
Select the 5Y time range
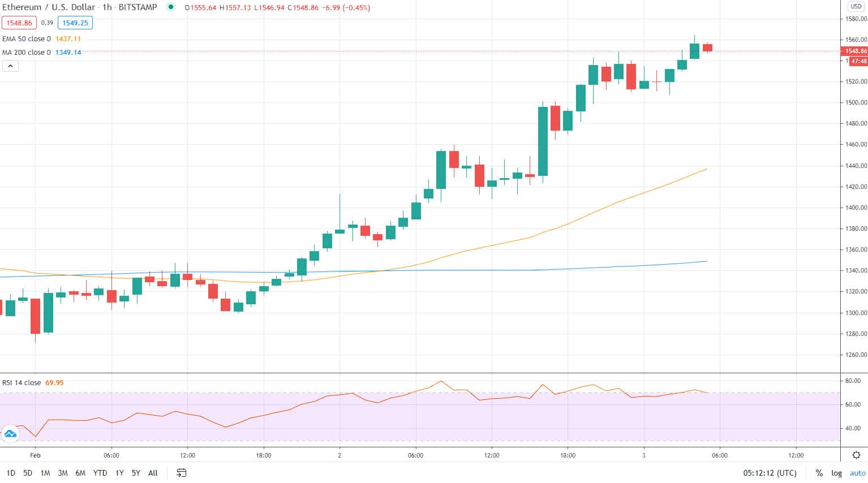[136, 473]
